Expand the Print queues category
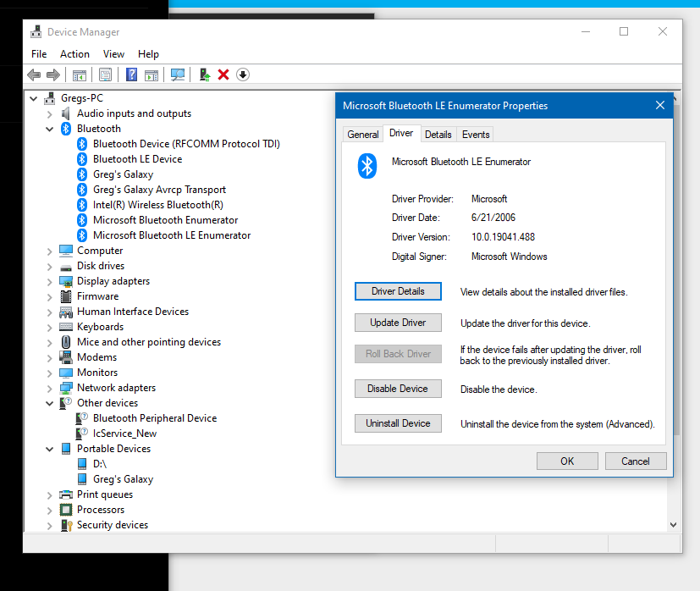Viewport: 700px width, 591px height. click(50, 495)
